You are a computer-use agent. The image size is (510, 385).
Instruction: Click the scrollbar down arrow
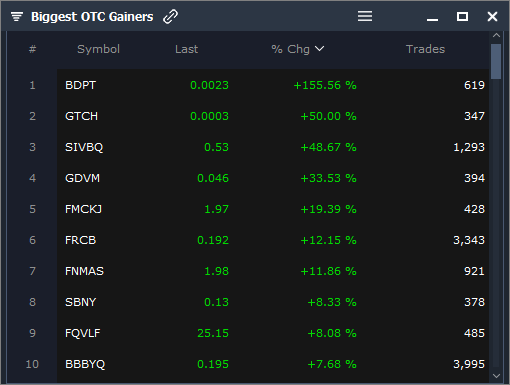pyautogui.click(x=496, y=376)
